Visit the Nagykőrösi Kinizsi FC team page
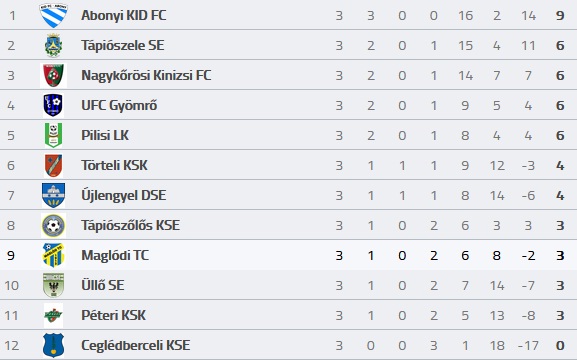 coord(146,75)
